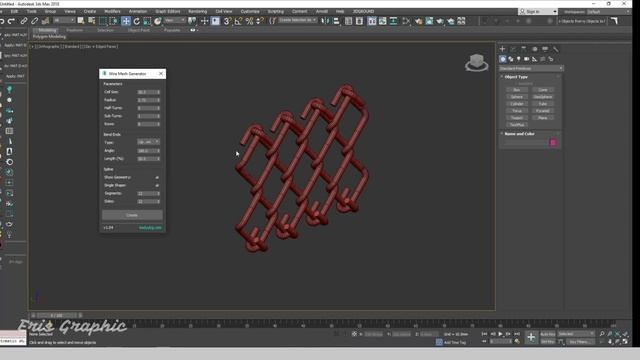The height and width of the screenshot is (360, 640).
Task: Open the Bend Ends Type dropdown
Action: pyautogui.click(x=149, y=142)
